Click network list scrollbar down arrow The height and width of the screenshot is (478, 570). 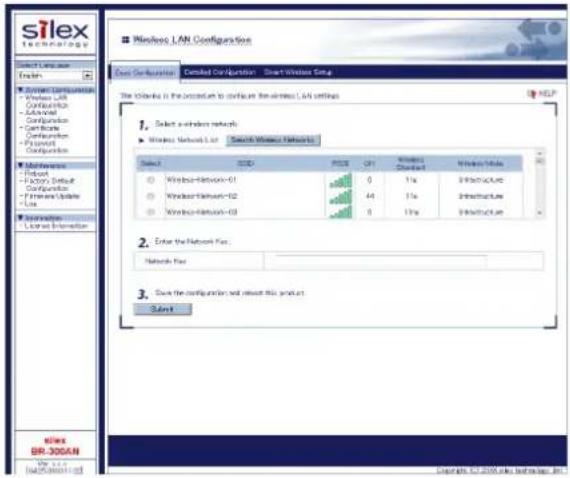[x=539, y=213]
